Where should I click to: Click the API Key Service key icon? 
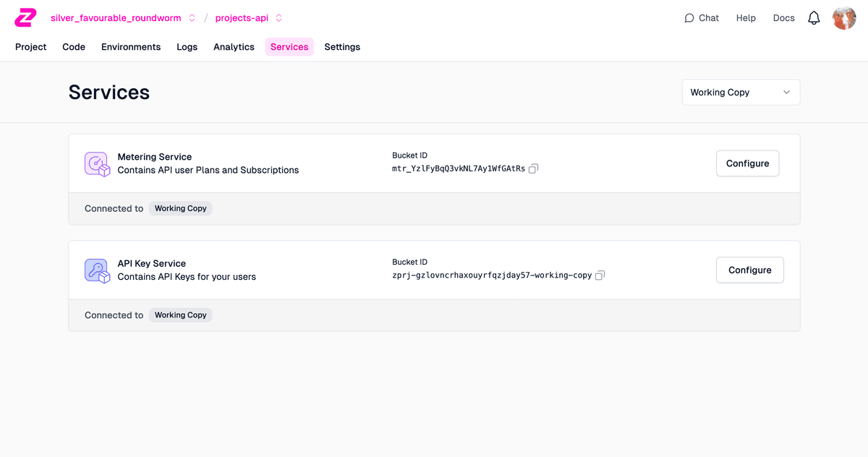click(x=97, y=270)
